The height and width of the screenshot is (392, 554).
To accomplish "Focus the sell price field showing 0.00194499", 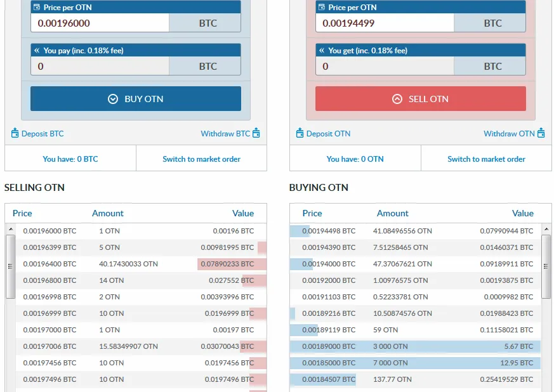I will [385, 23].
